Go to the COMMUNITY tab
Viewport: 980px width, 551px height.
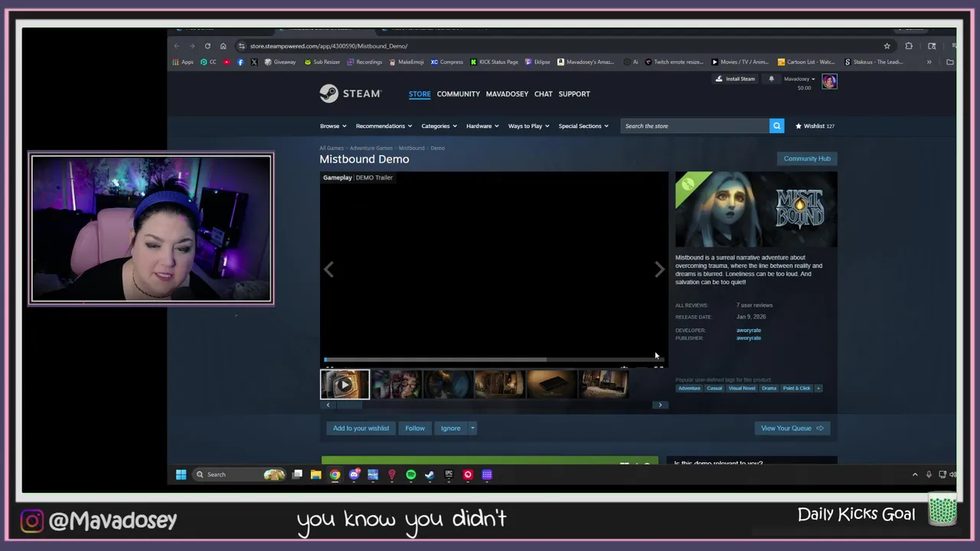point(459,94)
